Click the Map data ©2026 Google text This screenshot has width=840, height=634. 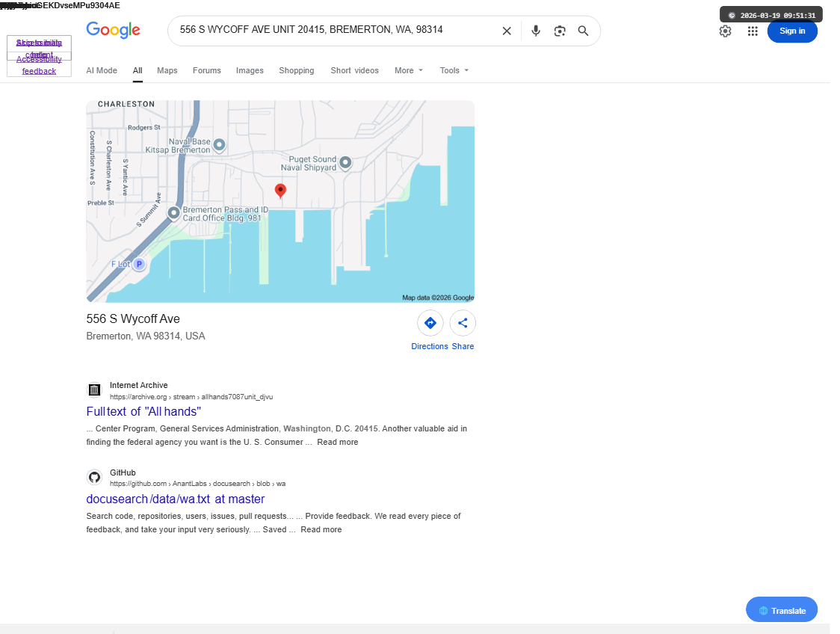click(x=438, y=298)
